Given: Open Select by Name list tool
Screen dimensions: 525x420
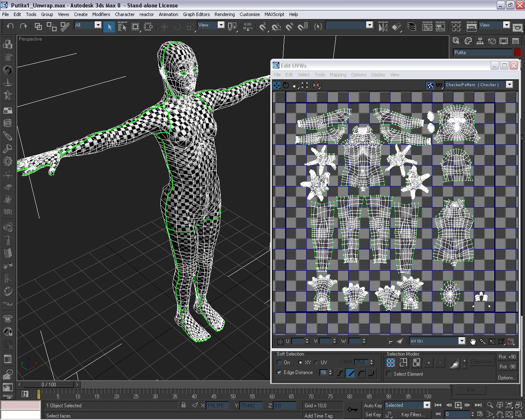Looking at the screenshot, I should click(122, 27).
